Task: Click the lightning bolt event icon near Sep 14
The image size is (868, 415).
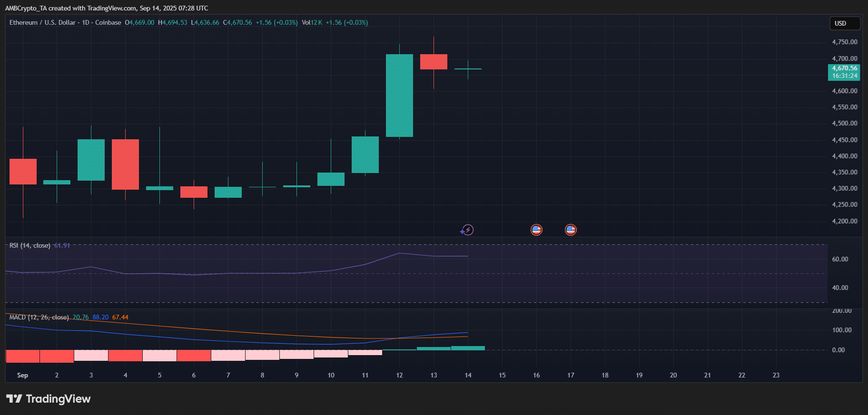Action: click(x=467, y=230)
